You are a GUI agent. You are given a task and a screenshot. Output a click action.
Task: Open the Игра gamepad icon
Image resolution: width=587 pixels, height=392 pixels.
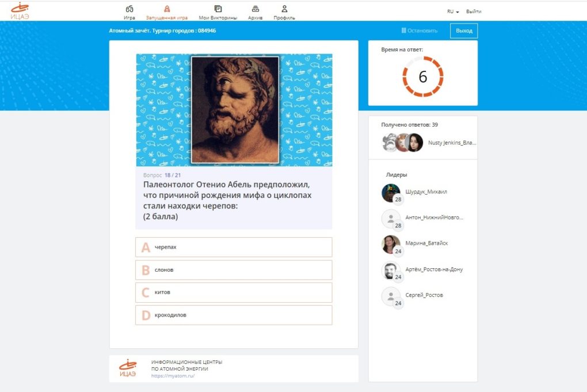[129, 9]
